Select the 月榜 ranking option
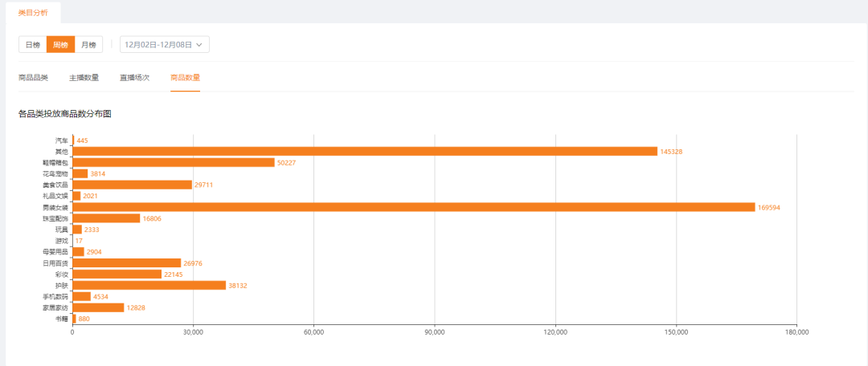Viewport: 868px width, 366px height. pyautogui.click(x=88, y=45)
